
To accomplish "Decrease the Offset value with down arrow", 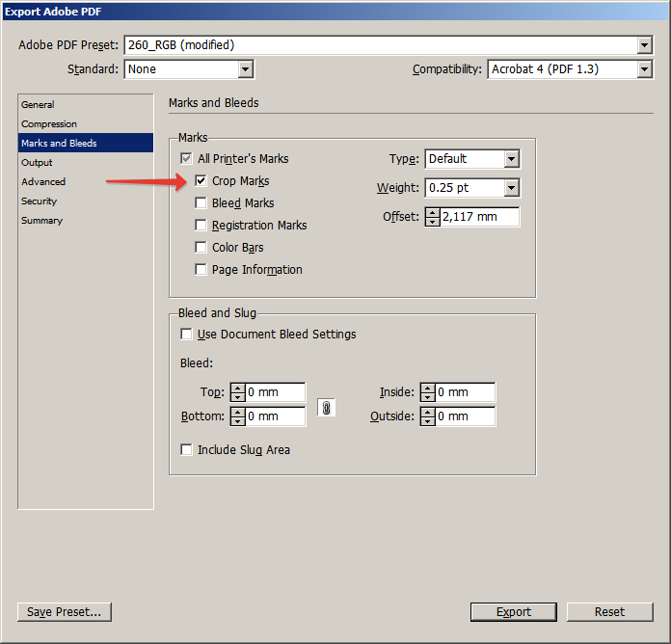I will (x=433, y=221).
